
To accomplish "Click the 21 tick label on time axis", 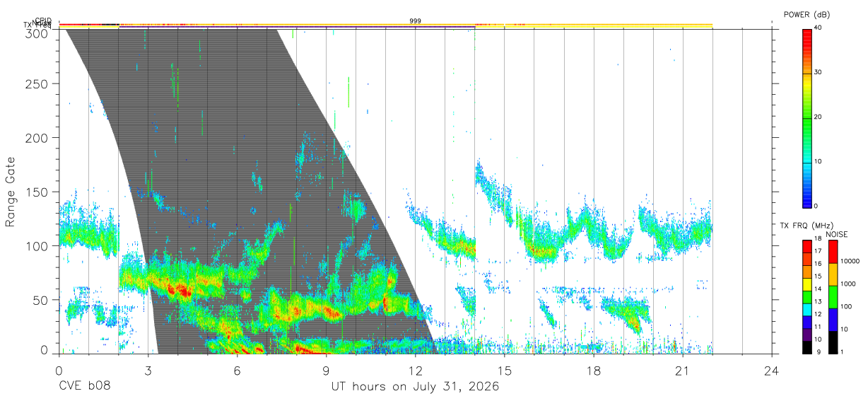I will click(x=683, y=371).
